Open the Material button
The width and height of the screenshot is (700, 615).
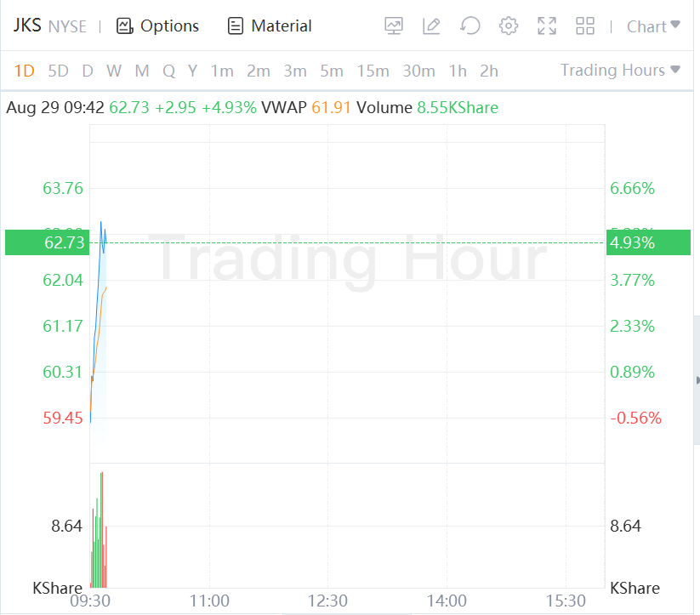coord(270,26)
